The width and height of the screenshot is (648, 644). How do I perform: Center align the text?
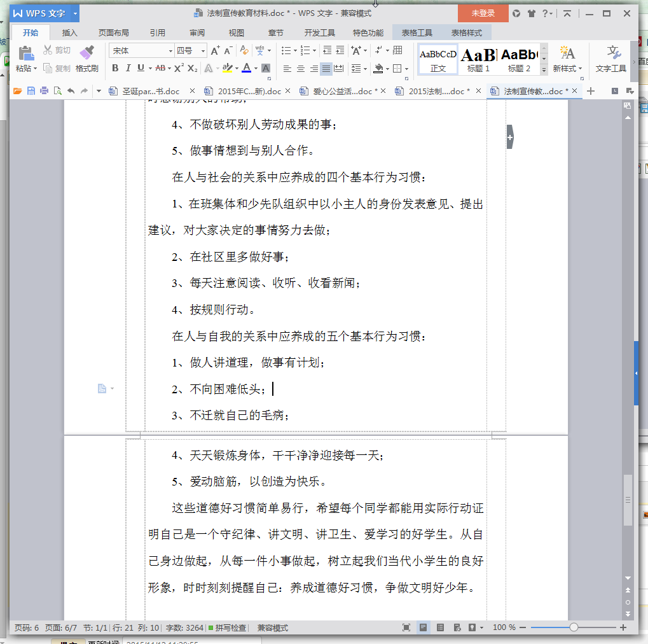pos(301,68)
